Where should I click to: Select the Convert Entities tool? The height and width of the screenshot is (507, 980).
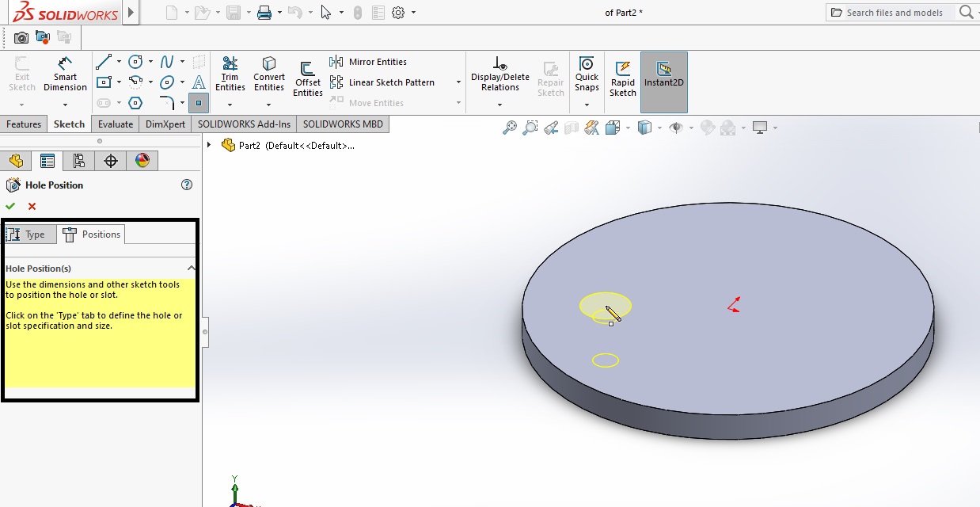pyautogui.click(x=268, y=75)
